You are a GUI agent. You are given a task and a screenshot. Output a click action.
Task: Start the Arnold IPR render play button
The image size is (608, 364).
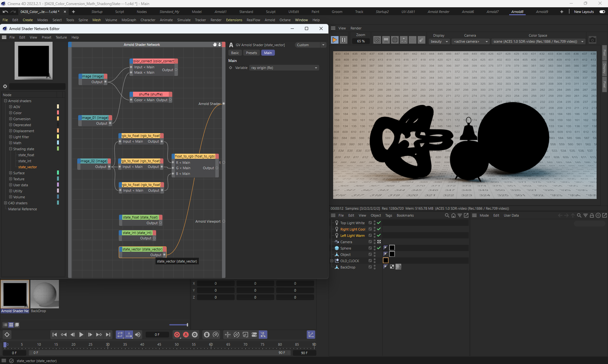(x=334, y=40)
